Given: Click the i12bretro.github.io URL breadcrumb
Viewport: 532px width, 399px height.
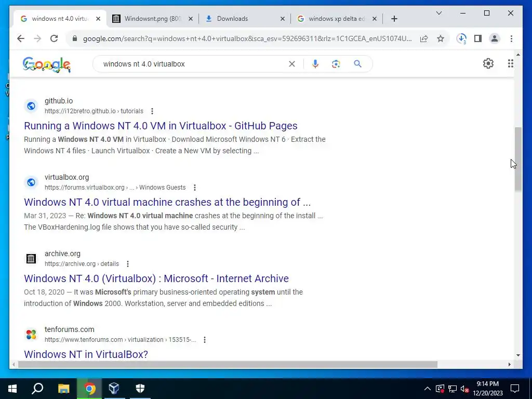Looking at the screenshot, I should coord(94,111).
